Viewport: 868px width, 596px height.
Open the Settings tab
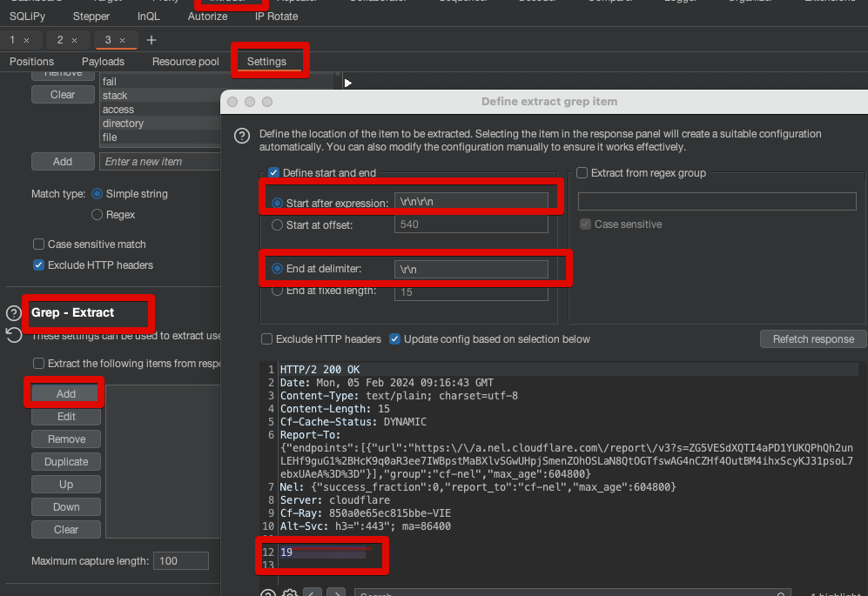tap(266, 62)
